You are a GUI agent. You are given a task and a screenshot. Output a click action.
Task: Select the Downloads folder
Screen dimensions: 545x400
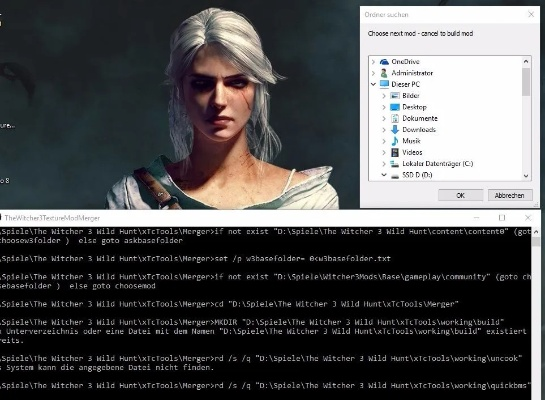pos(419,130)
